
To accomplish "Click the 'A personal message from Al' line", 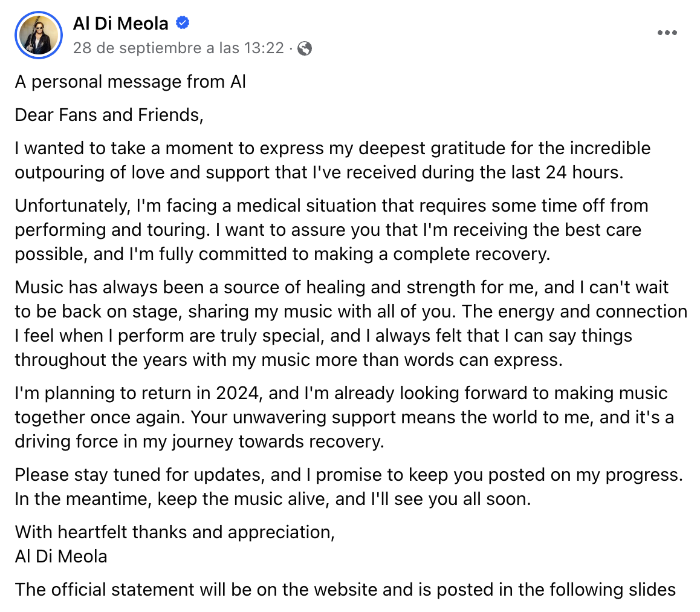I will (131, 82).
